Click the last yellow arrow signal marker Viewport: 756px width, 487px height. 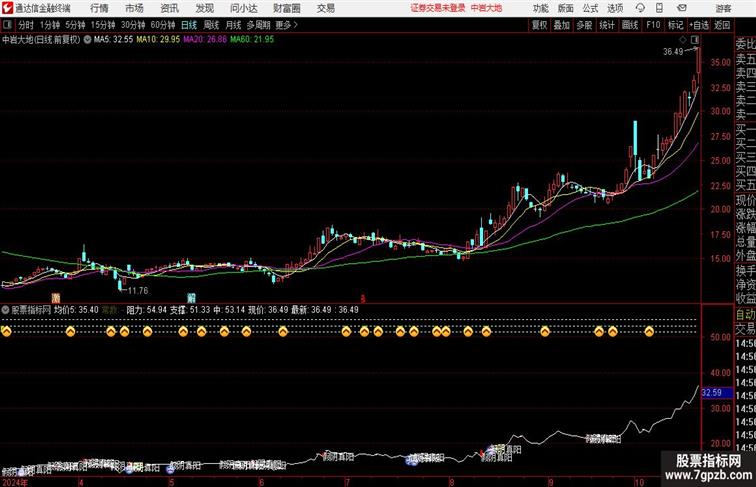click(649, 331)
